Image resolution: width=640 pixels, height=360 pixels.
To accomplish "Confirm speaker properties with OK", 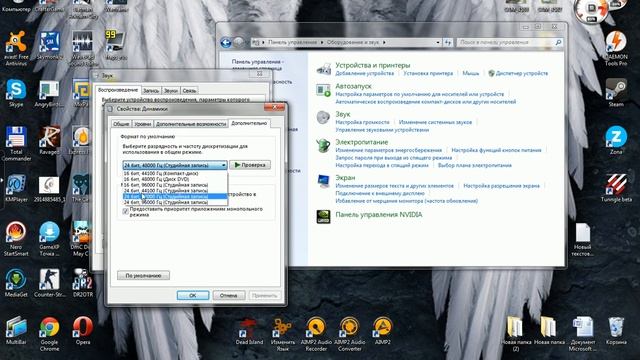I will click(193, 295).
